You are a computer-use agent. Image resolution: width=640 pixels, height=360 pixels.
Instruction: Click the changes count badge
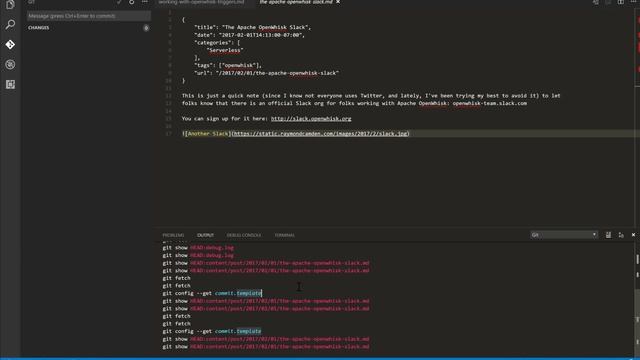coord(146,28)
